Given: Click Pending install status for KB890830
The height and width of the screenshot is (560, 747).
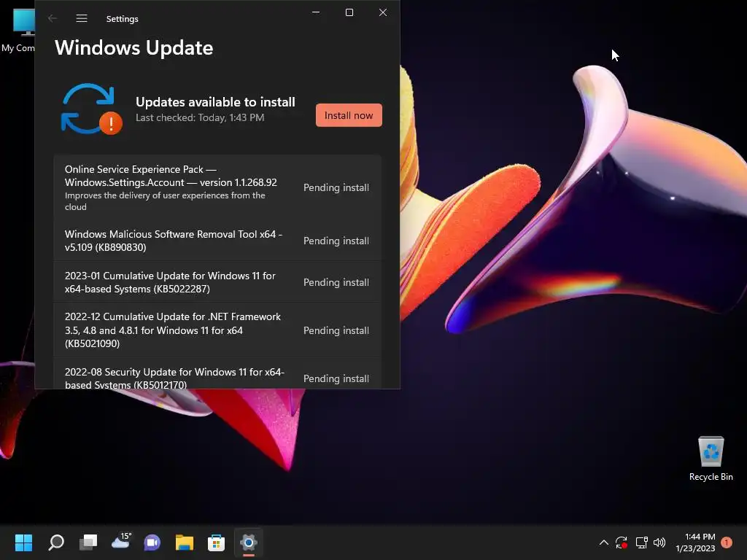Looking at the screenshot, I should click(336, 241).
